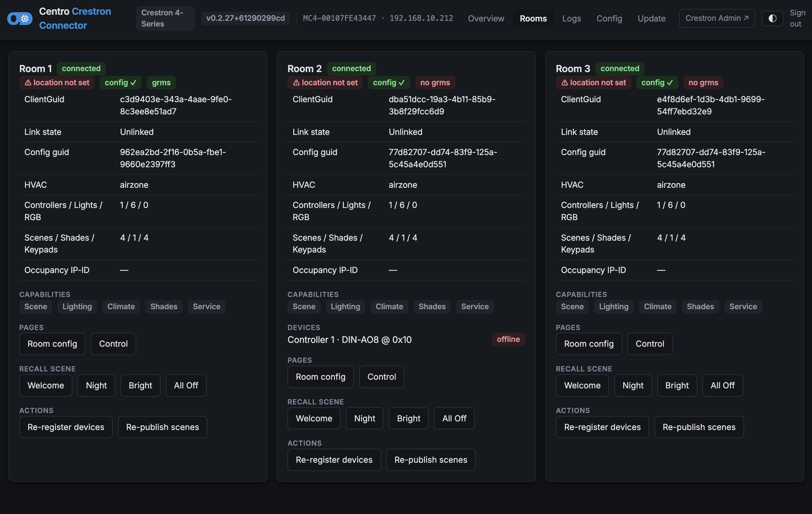The width and height of the screenshot is (812, 514).
Task: Recall Night scene in Room 3
Action: 633,386
